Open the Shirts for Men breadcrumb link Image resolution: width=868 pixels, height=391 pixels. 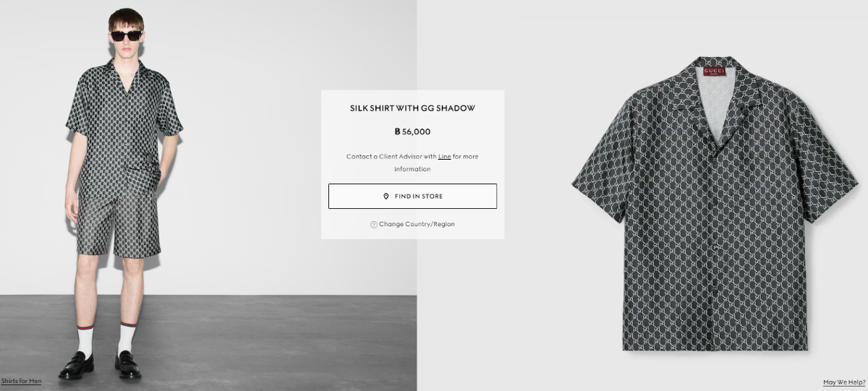[22, 381]
